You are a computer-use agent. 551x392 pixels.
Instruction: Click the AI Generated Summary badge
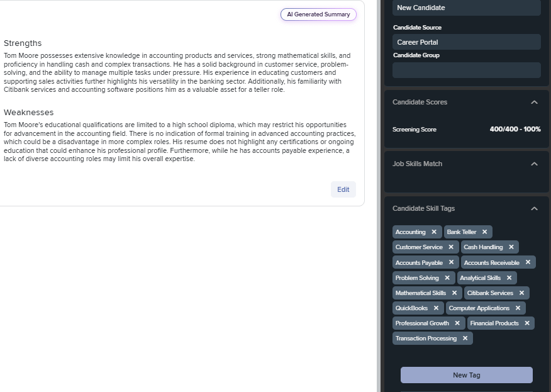pyautogui.click(x=318, y=14)
